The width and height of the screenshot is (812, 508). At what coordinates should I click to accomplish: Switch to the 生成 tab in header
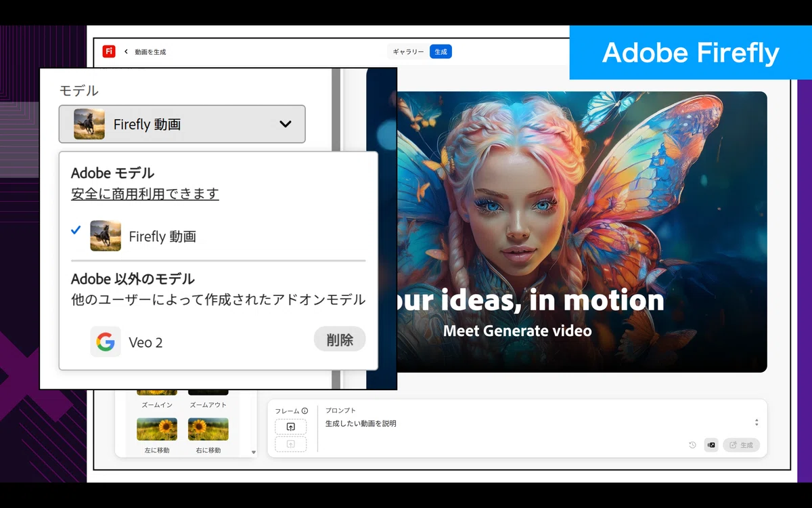point(441,51)
